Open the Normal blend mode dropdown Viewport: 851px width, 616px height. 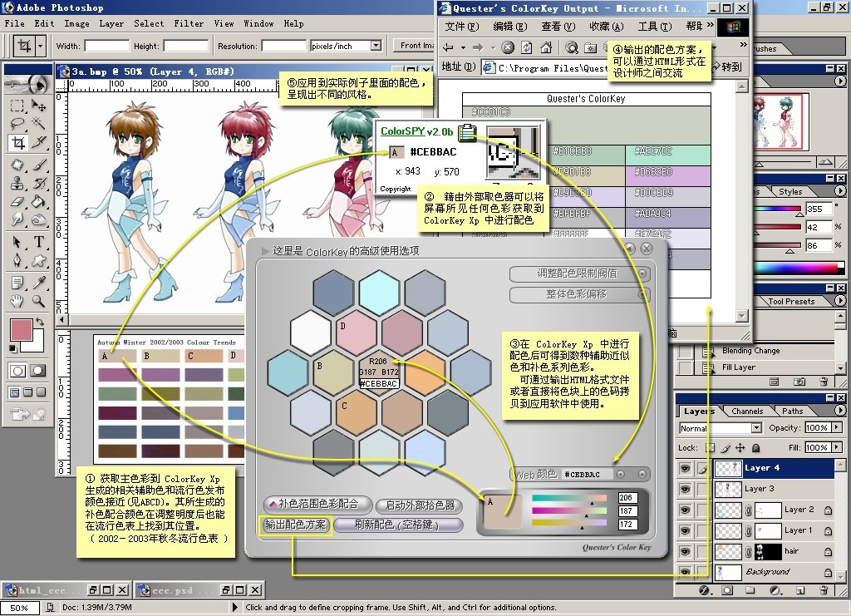tap(756, 428)
